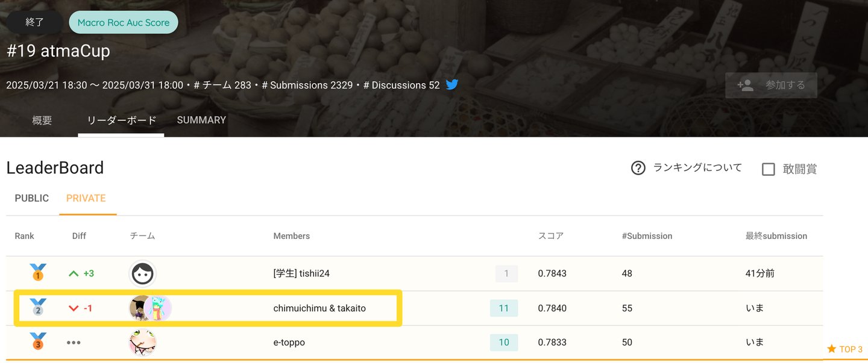Select the PRIVATE leaderboard tab
The width and height of the screenshot is (868, 363).
(x=86, y=198)
